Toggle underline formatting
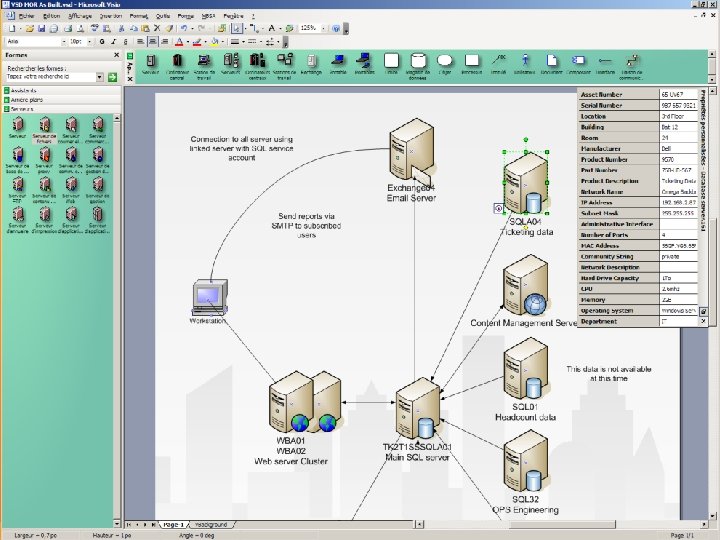The width and height of the screenshot is (720, 540). click(125, 42)
